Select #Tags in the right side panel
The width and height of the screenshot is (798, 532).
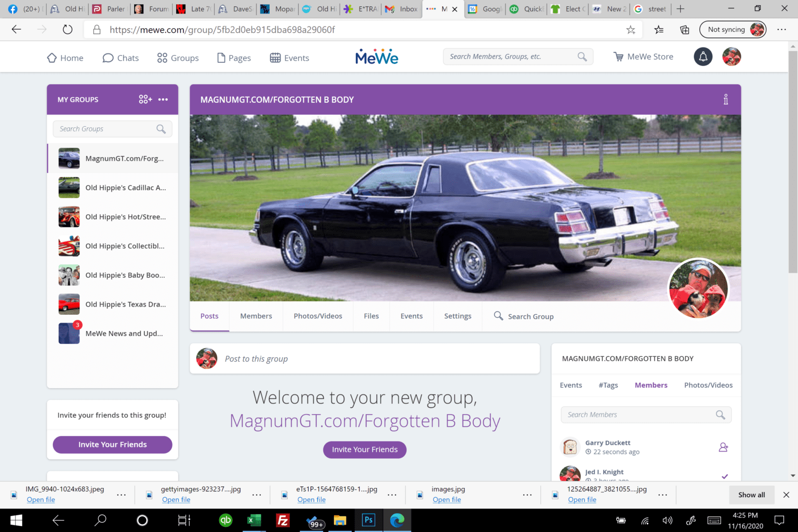click(608, 385)
